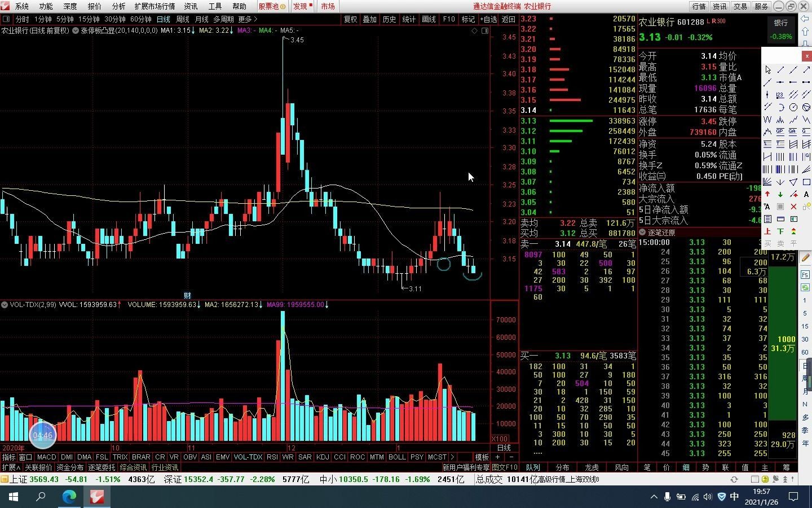Image resolution: width=812 pixels, height=508 pixels.
Task: Click the 行情 quotes button
Action: pyautogui.click(x=699, y=6)
